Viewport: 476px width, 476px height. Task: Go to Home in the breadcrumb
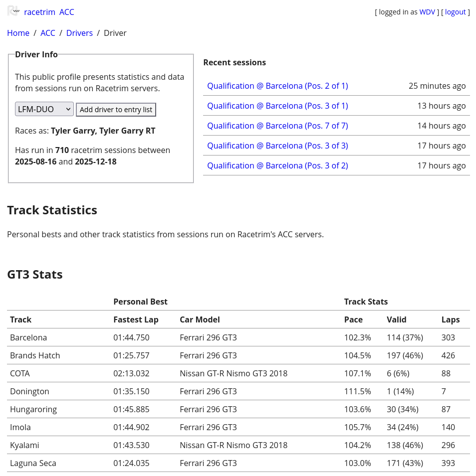point(18,33)
